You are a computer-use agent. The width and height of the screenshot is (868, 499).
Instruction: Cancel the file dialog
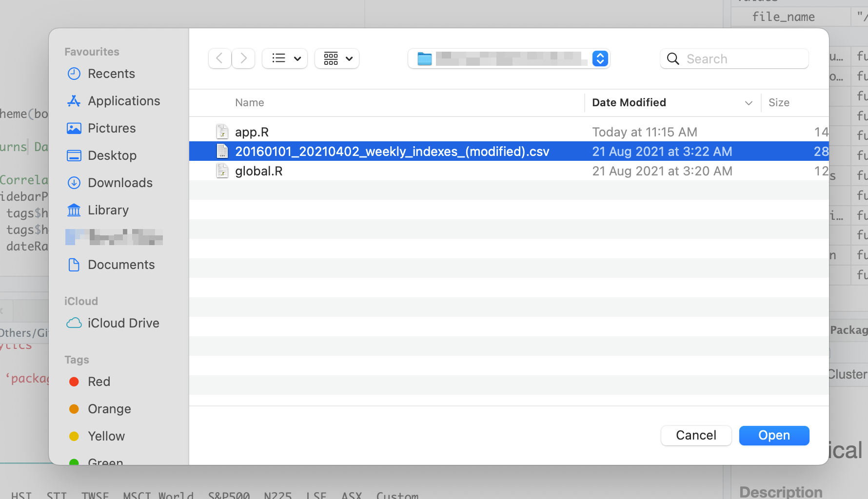(x=696, y=435)
